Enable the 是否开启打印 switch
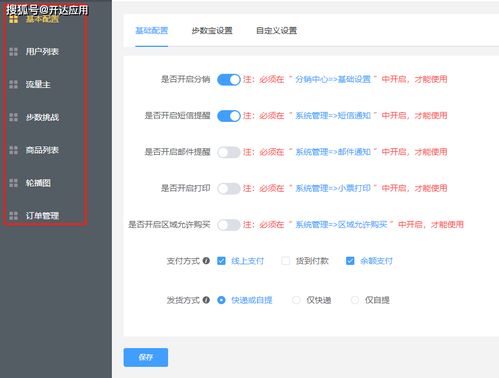The image size is (499, 378). 229,189
